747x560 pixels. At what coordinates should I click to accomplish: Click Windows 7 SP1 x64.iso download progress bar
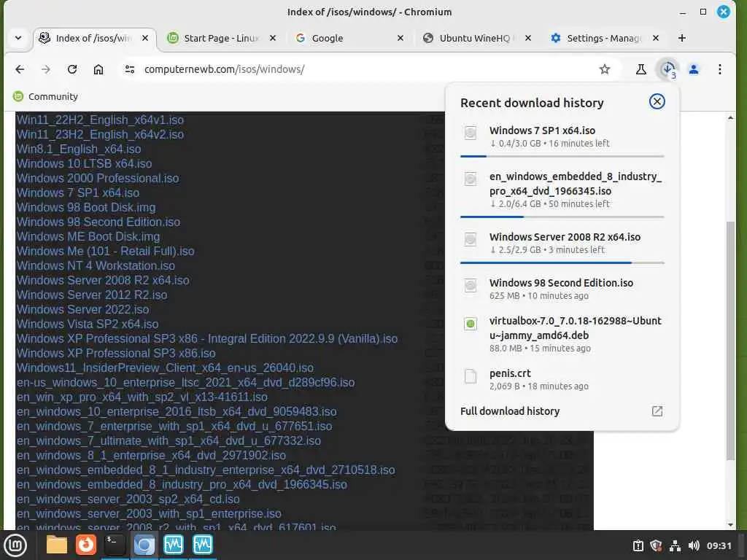[x=562, y=156]
